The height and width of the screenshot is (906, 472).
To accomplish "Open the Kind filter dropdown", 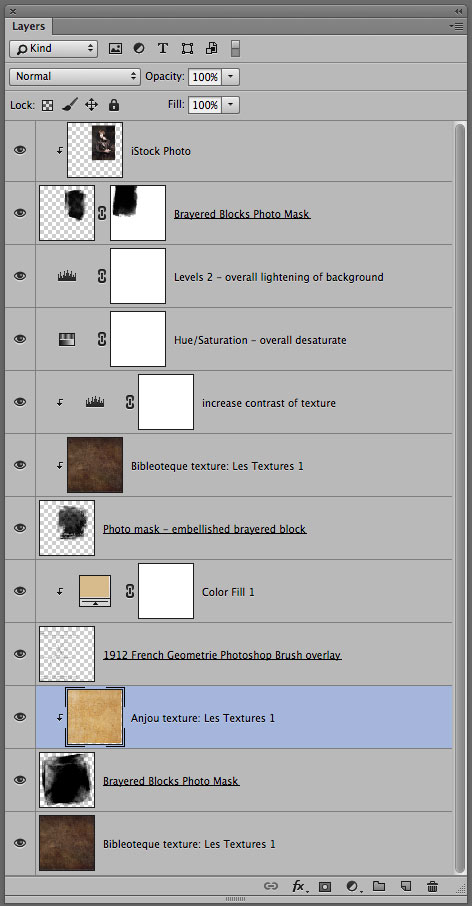I will (53, 49).
